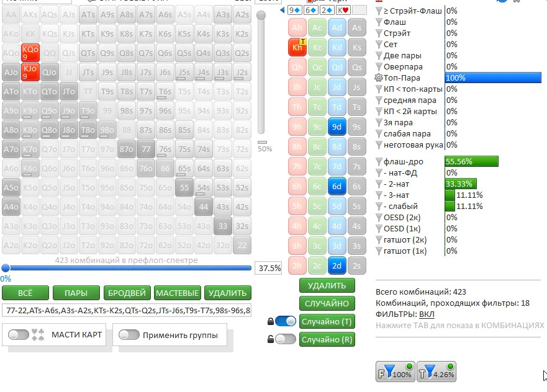This screenshot has height=392, width=547.
Task: Turn off the Случайно (T) lock switch
Action: (x=286, y=321)
